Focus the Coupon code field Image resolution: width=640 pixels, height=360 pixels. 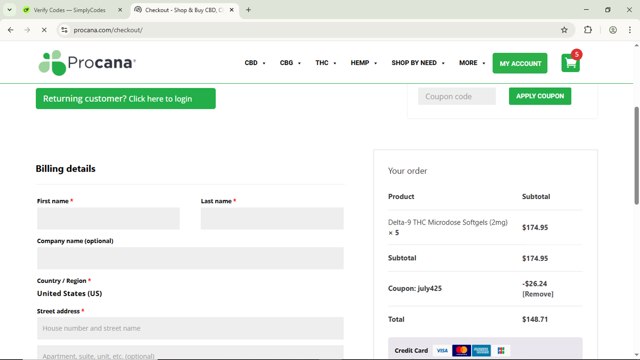pyautogui.click(x=457, y=96)
